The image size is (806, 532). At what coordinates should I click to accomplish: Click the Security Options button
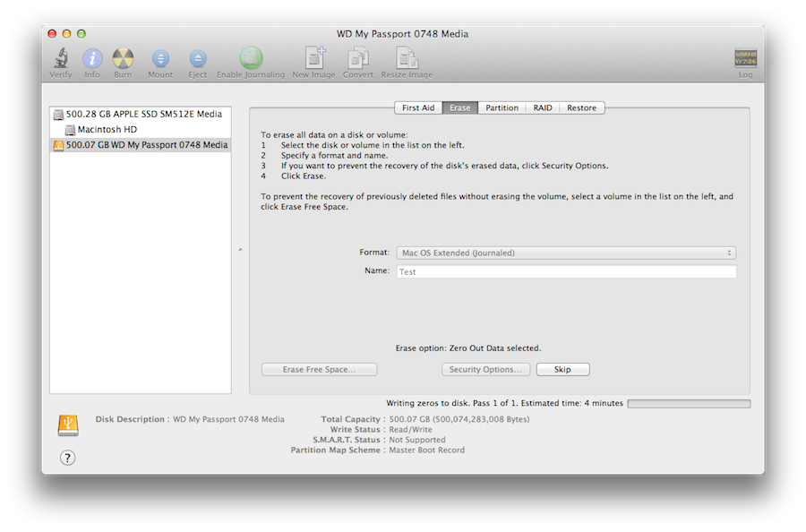pos(485,370)
